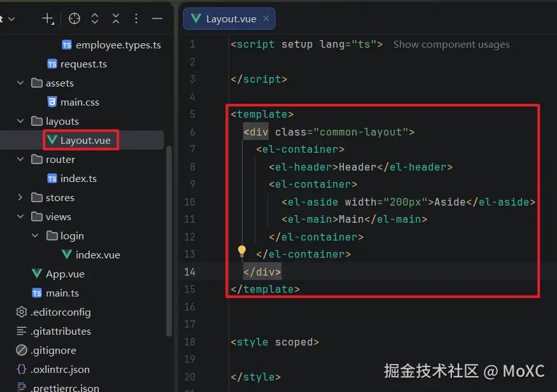Click the common-layout class string

[x=360, y=132]
